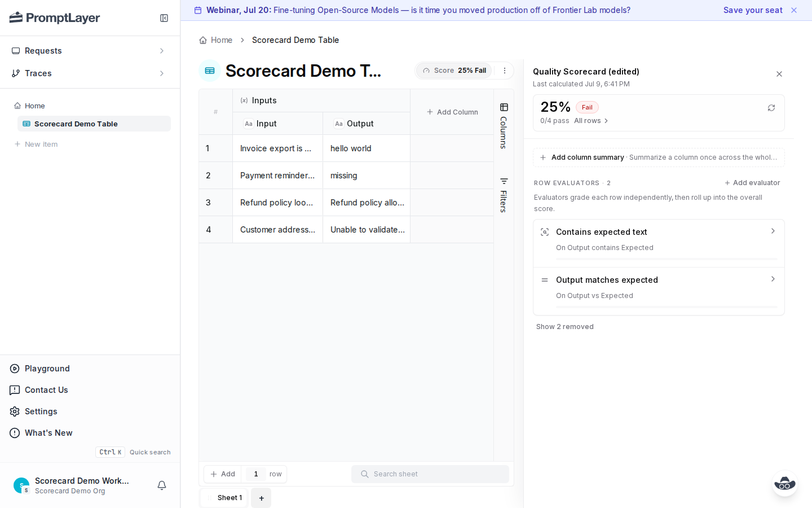Focus the row count field
Screen dimensions: 812x508
256,474
